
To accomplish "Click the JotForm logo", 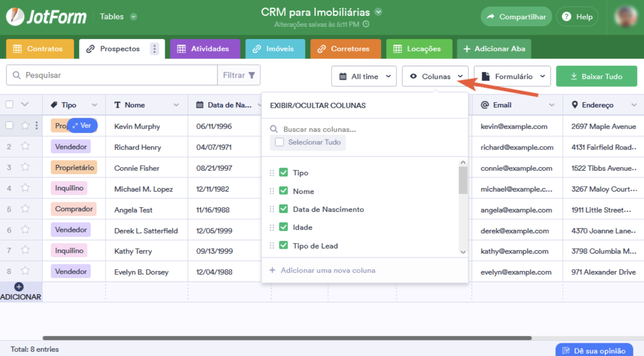I will (46, 17).
